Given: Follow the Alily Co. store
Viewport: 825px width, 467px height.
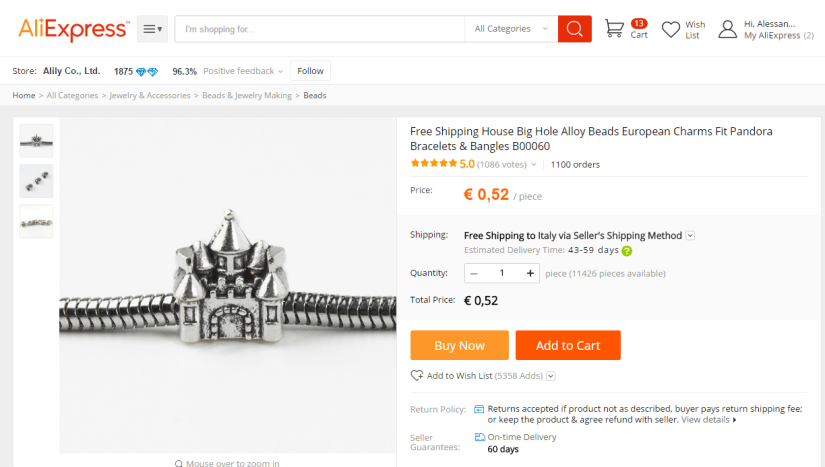Looking at the screenshot, I should [x=310, y=71].
